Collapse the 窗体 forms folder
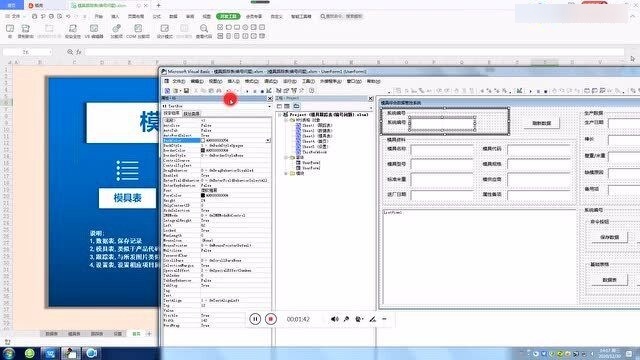640x360 pixels. [x=286, y=157]
